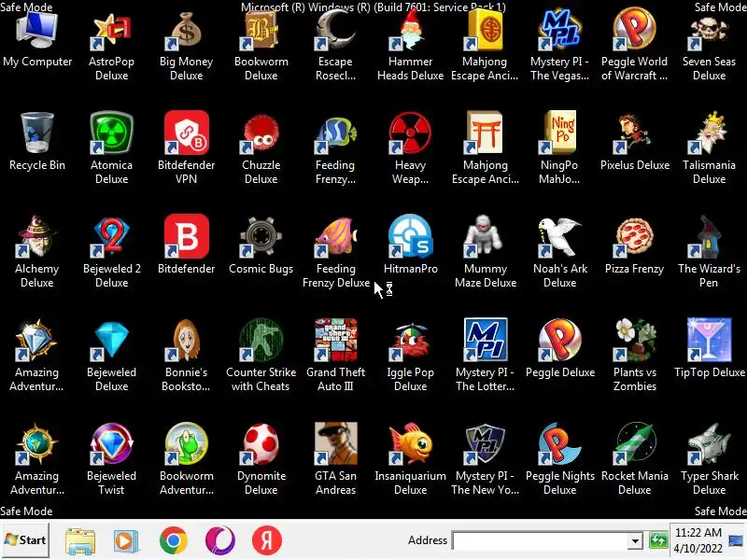
Task: Select the Bejeweled Deluxe diamond icon
Action: tap(111, 356)
